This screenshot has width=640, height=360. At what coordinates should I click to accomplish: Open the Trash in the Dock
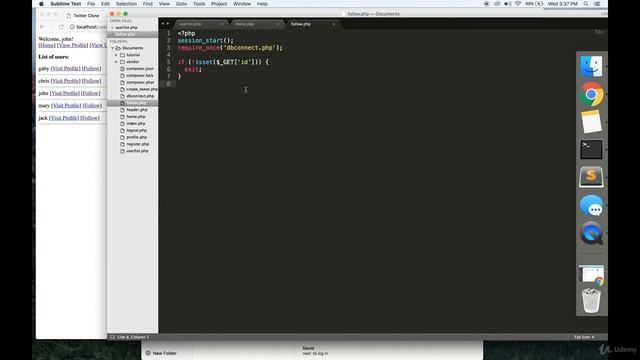pyautogui.click(x=591, y=301)
